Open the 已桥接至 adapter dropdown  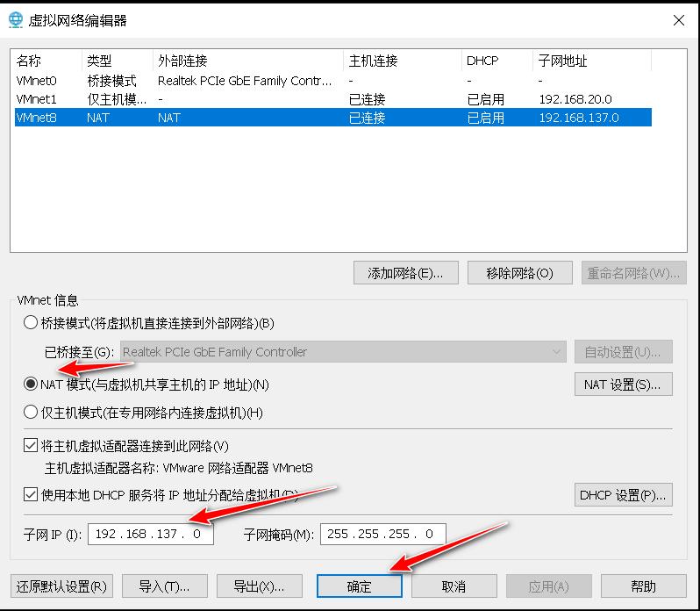[343, 352]
